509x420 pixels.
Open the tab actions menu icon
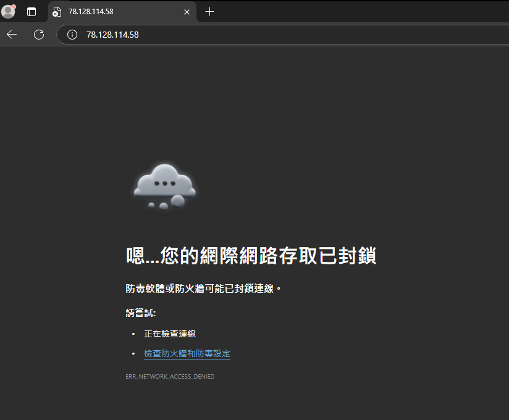tap(32, 12)
